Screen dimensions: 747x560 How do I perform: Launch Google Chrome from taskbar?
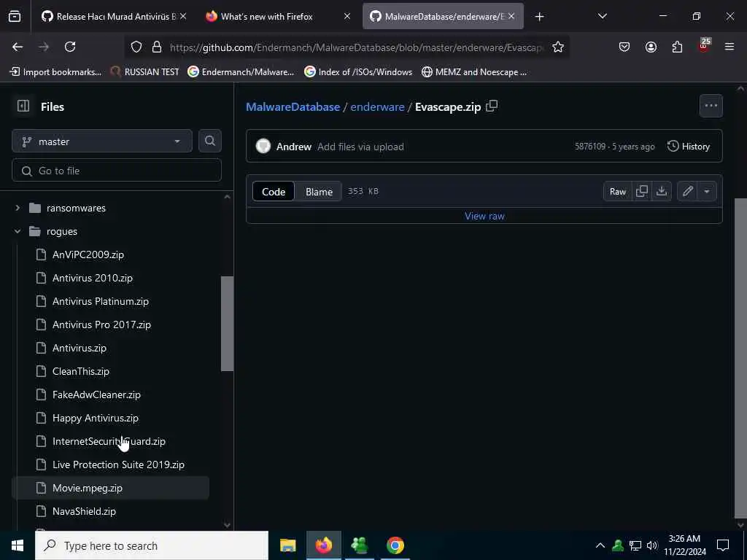(395, 545)
